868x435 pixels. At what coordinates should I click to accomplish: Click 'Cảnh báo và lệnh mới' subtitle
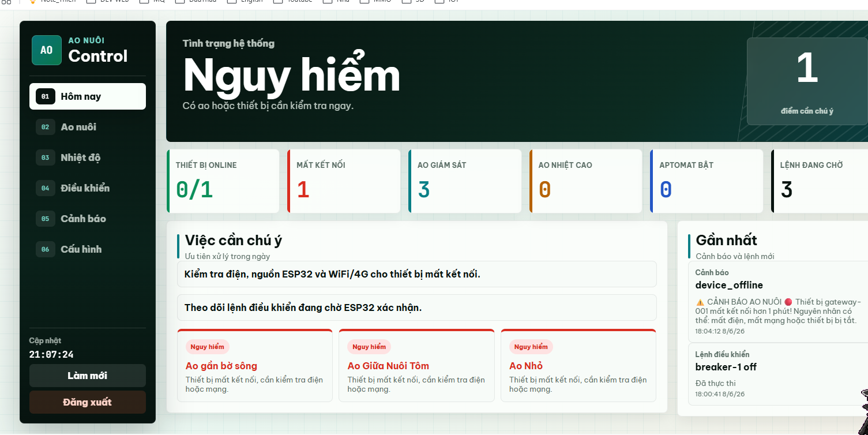point(735,256)
